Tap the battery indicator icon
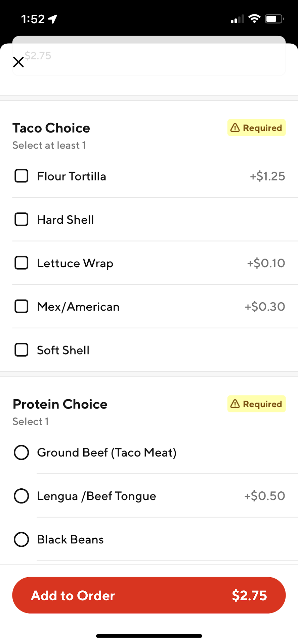The width and height of the screenshot is (298, 644). tap(274, 19)
